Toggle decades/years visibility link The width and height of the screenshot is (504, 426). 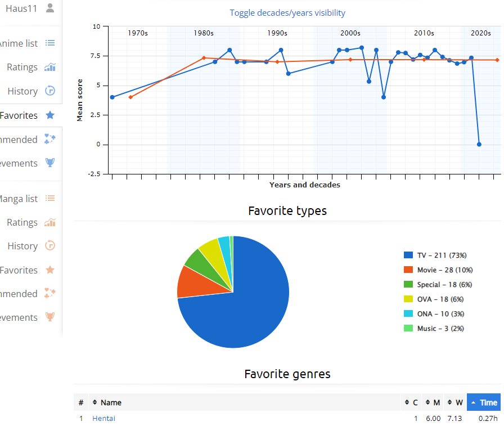[287, 13]
